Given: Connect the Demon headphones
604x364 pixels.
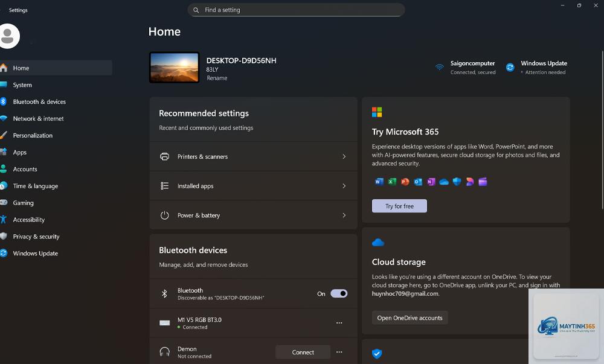Looking at the screenshot, I should [x=303, y=352].
